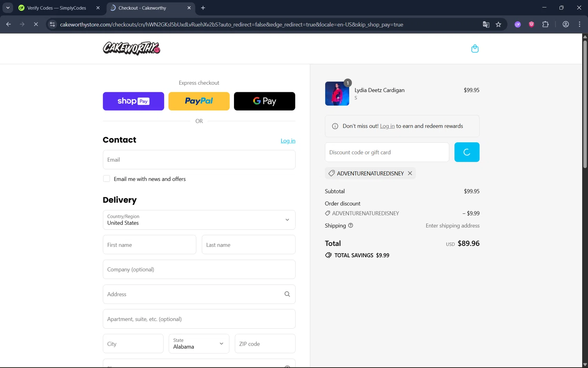Close the Verify Codes SimplyCodes tab

tap(98, 8)
